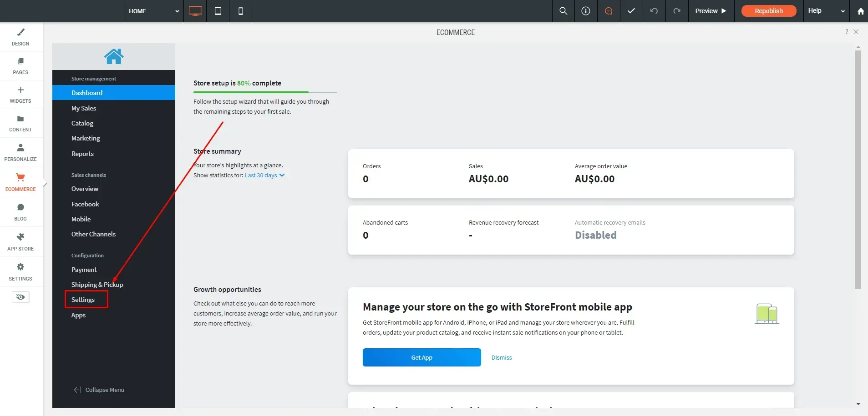Click the checkmark save icon
868x416 pixels.
point(631,11)
